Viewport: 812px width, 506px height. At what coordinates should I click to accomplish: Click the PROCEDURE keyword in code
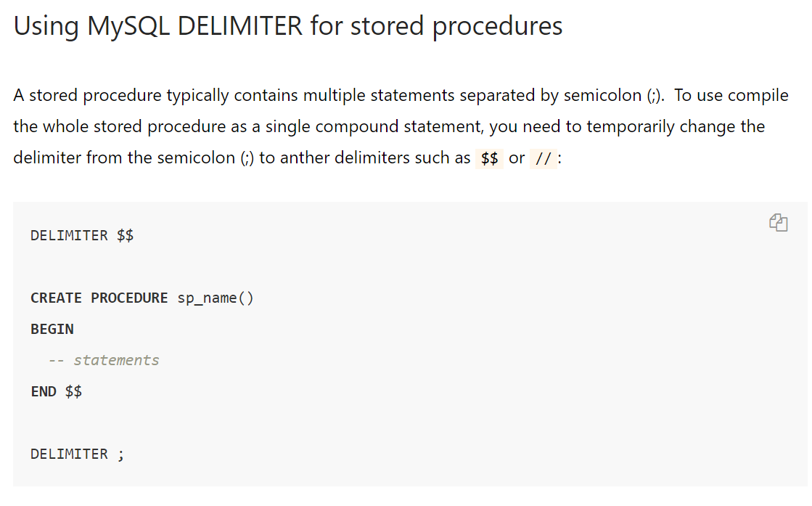pyautogui.click(x=129, y=298)
